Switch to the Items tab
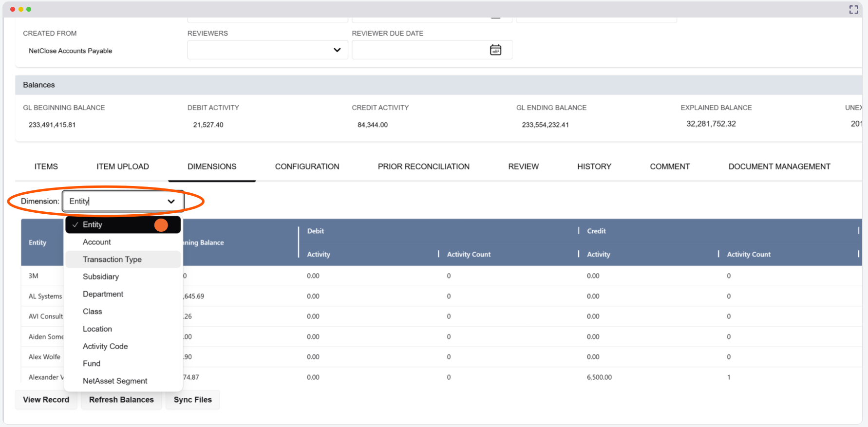This screenshot has width=868, height=427. point(46,167)
